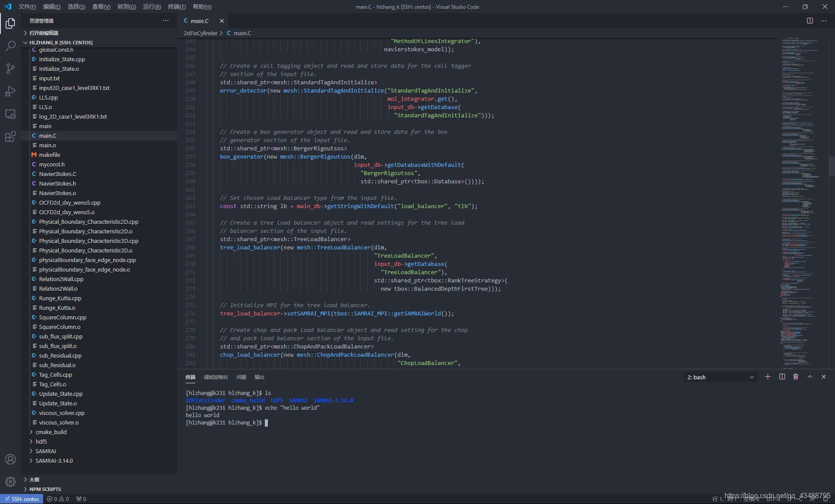The height and width of the screenshot is (504, 835).
Task: Expand the cmake_build folder in explorer
Action: [32, 431]
